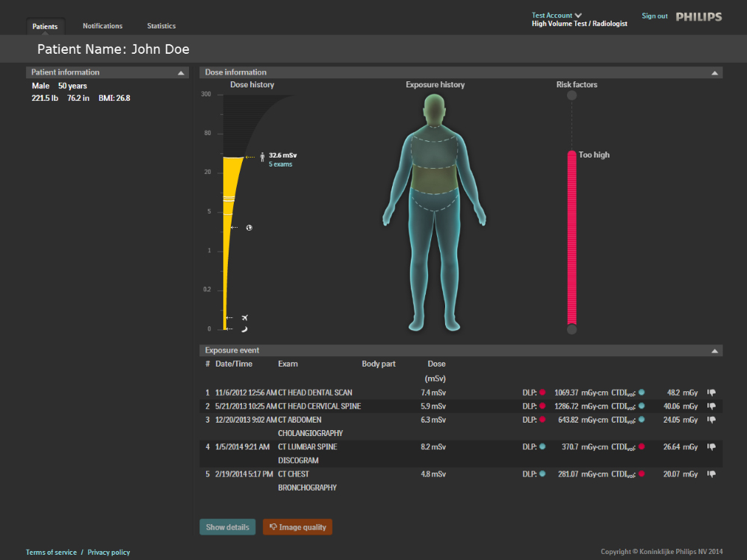Click red DLP indicator for CT ABDOMEN row

point(542,420)
